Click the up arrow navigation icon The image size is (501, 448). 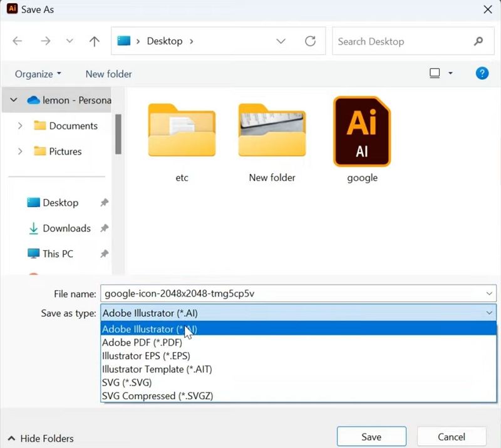[x=94, y=41]
